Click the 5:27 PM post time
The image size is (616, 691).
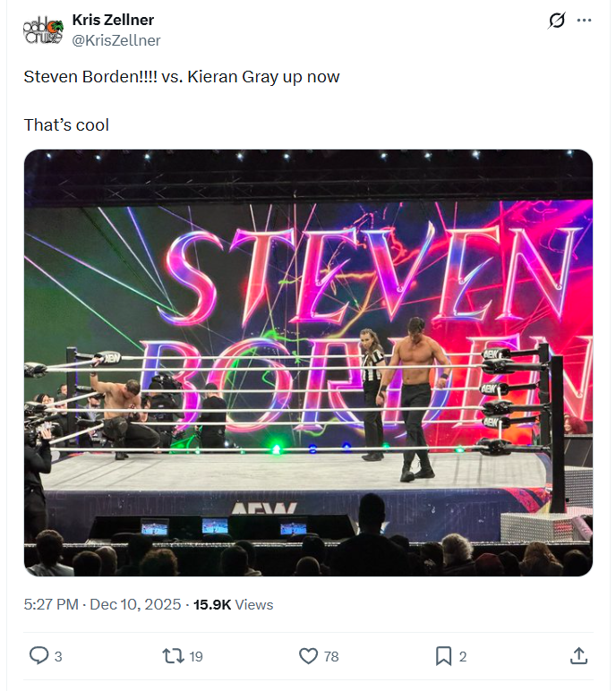51,605
